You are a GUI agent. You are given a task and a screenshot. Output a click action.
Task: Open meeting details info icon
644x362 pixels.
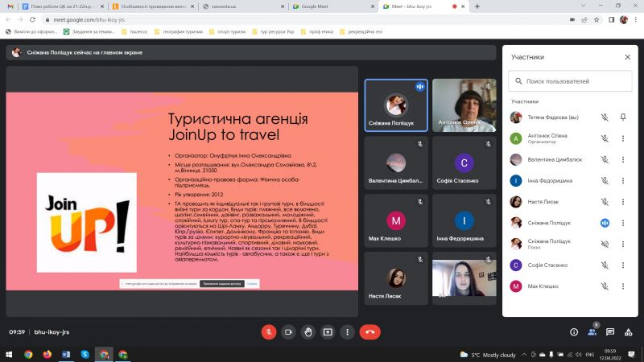(574, 332)
